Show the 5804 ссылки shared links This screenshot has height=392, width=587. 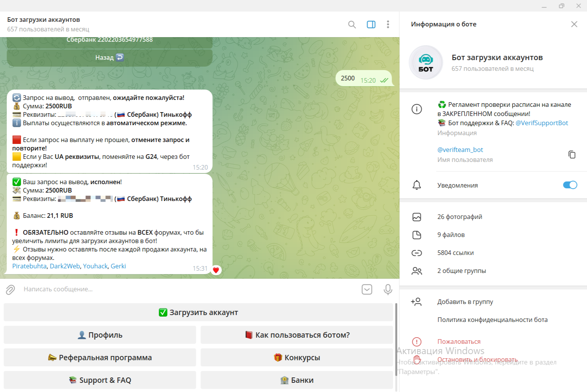[x=455, y=253]
